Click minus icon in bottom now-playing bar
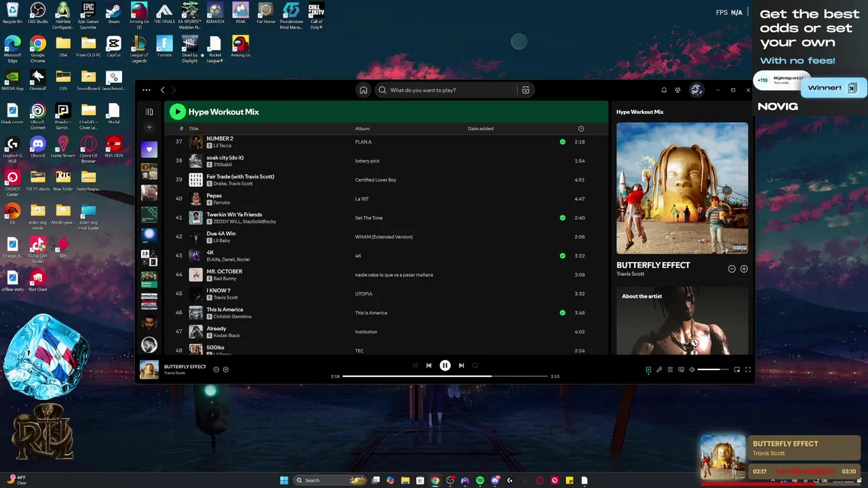Viewport: 868px width, 488px height. 216,369
